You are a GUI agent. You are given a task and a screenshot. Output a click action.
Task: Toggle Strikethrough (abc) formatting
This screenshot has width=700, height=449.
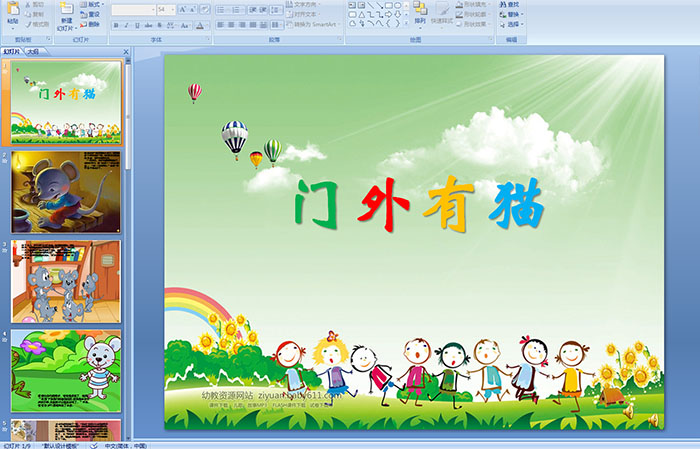click(148, 25)
